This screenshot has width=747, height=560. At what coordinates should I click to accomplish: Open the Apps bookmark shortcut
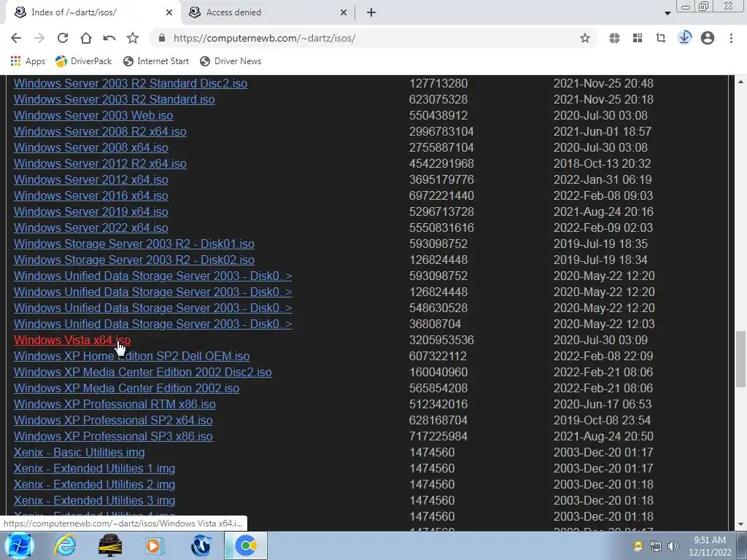click(28, 61)
